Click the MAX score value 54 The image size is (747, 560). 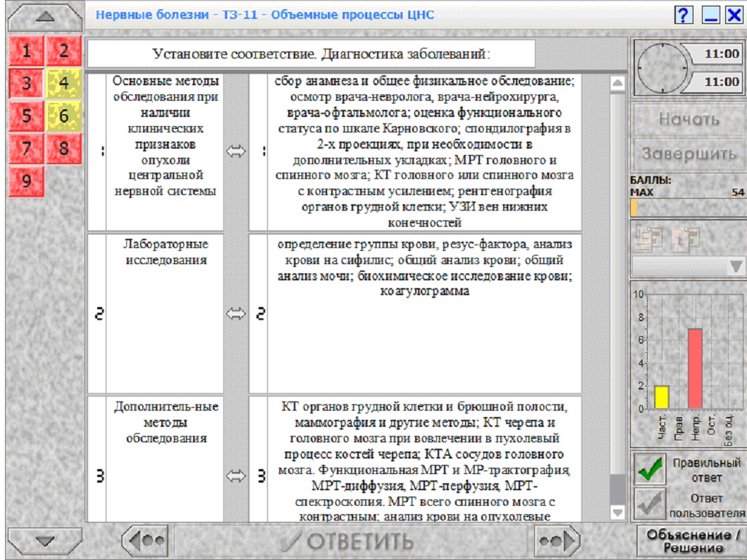point(737,192)
